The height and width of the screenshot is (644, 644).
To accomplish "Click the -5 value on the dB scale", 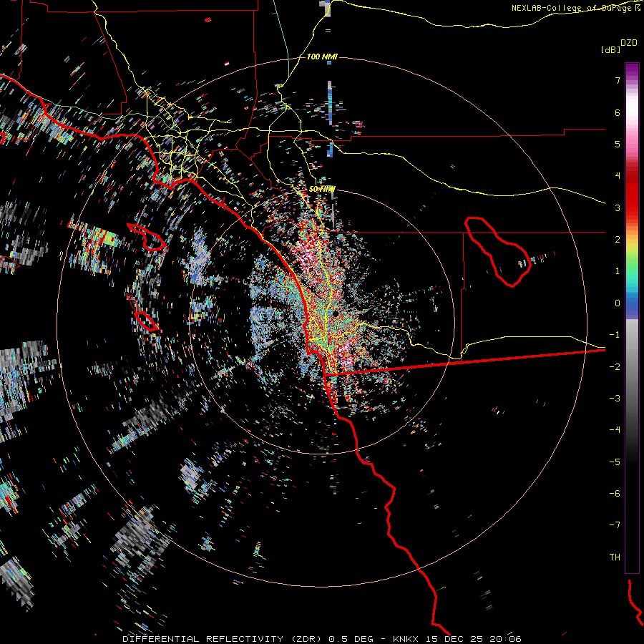I will pos(615,462).
